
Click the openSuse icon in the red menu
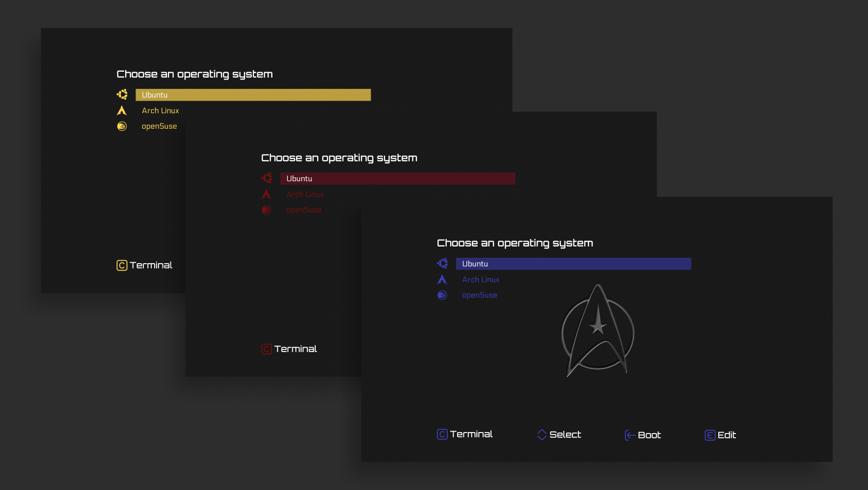[267, 210]
